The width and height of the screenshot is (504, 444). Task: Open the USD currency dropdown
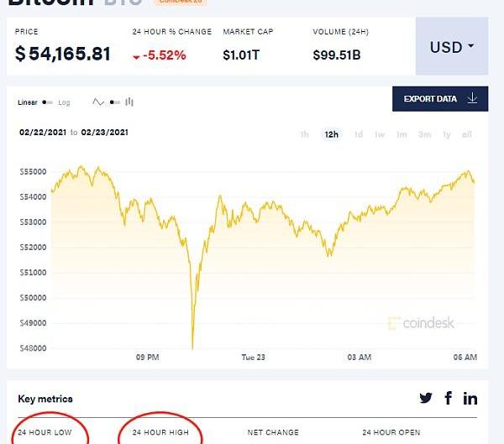(x=452, y=47)
